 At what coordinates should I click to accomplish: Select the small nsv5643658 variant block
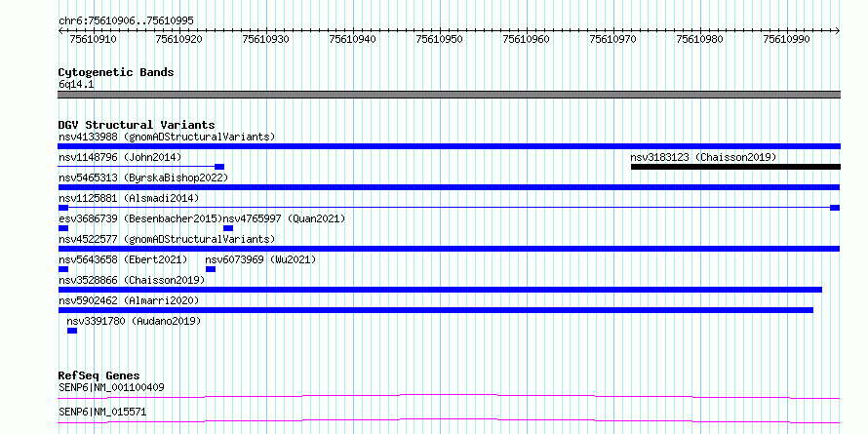point(63,269)
